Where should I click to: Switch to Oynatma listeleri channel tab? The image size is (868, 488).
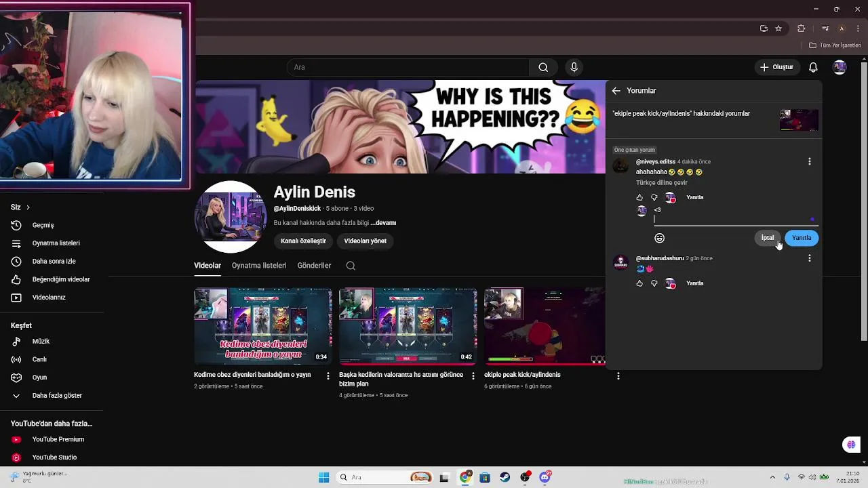[259, 266]
